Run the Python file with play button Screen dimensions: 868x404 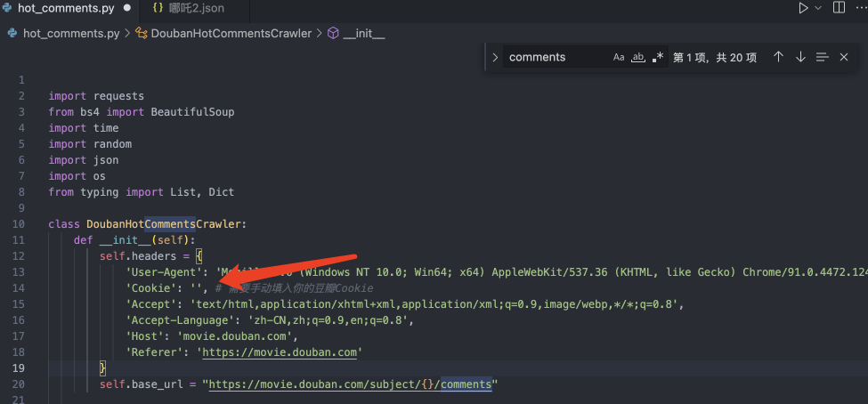[x=802, y=8]
